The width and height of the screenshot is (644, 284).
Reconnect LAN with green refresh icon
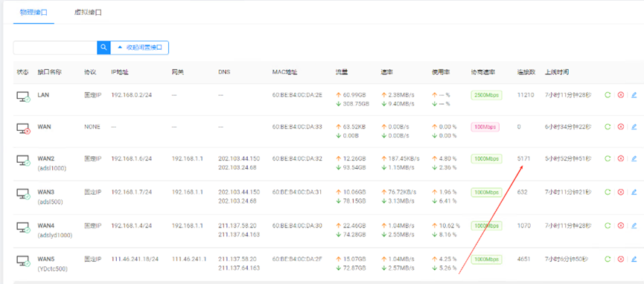pos(608,95)
